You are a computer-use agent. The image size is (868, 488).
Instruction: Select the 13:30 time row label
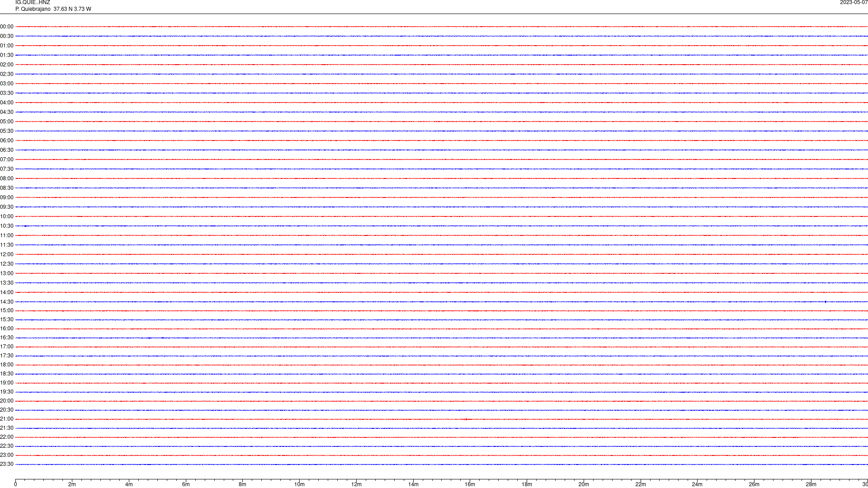click(x=7, y=283)
